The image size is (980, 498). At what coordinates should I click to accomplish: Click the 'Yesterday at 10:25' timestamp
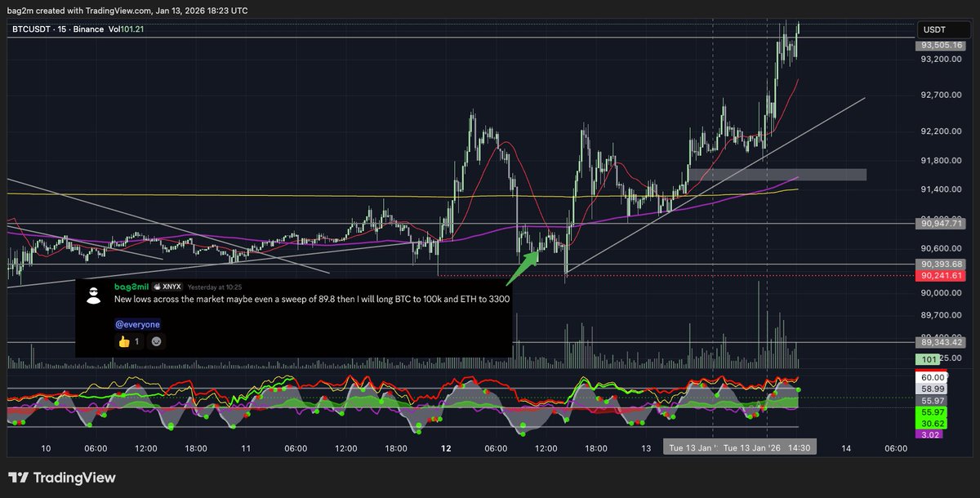pos(214,287)
